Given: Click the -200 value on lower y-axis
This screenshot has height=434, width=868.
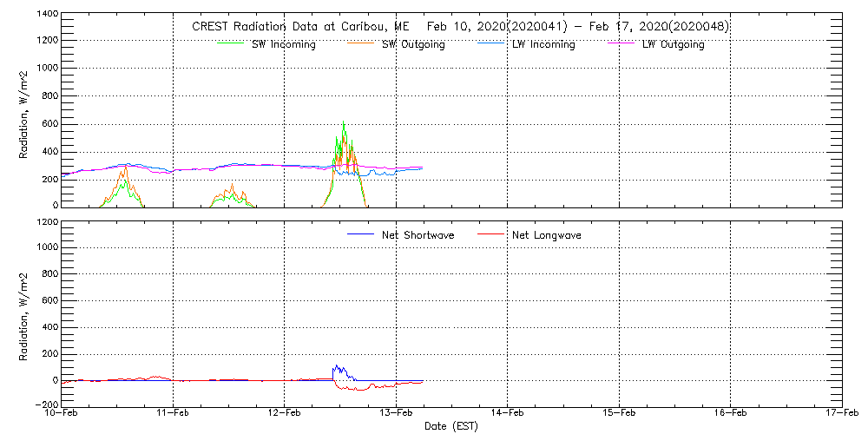Looking at the screenshot, I should pos(45,405).
